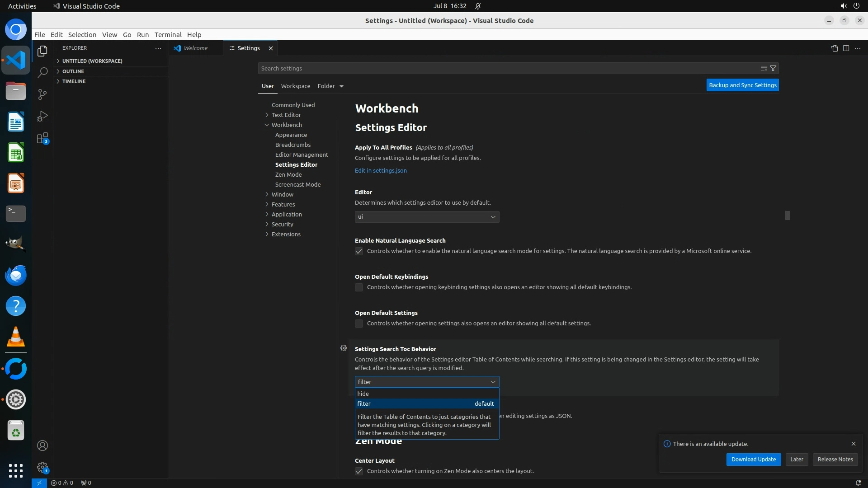Click gear icon beside Settings Search Toc Behavior

tap(344, 348)
